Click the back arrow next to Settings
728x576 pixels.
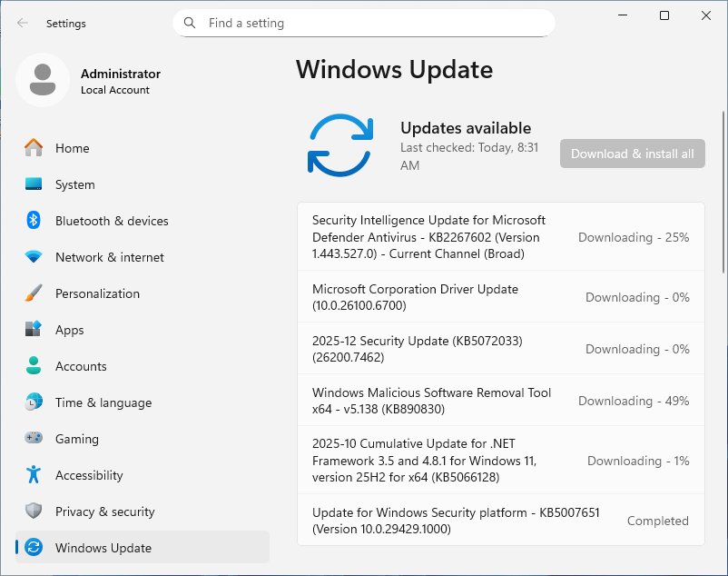coord(23,23)
